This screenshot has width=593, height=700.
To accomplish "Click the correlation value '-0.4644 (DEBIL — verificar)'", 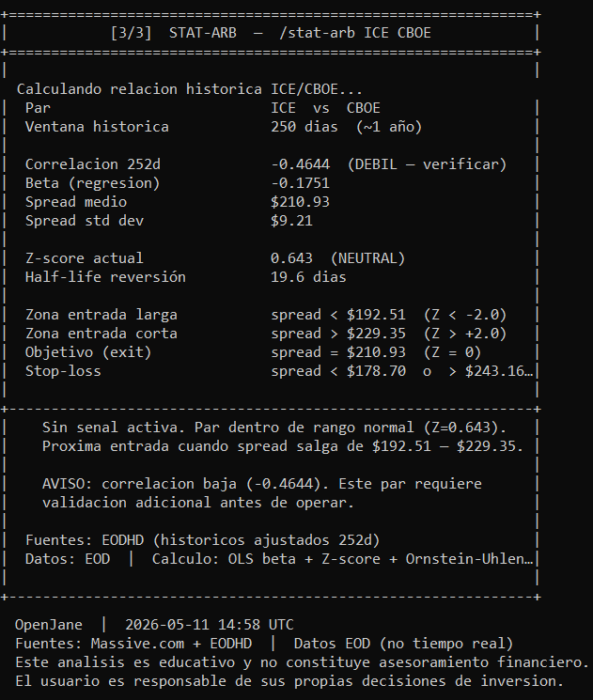I will [x=388, y=164].
